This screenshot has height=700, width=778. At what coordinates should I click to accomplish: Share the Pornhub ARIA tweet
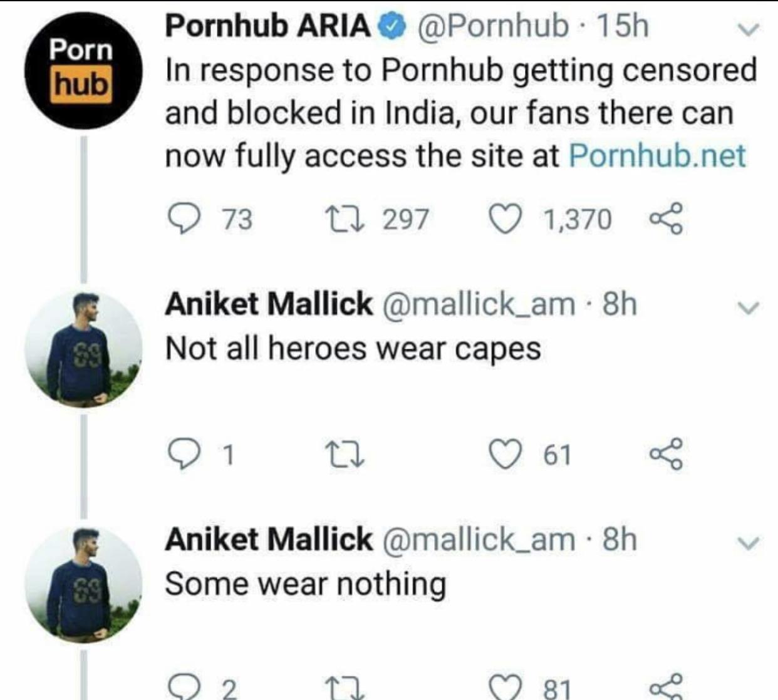click(x=665, y=220)
